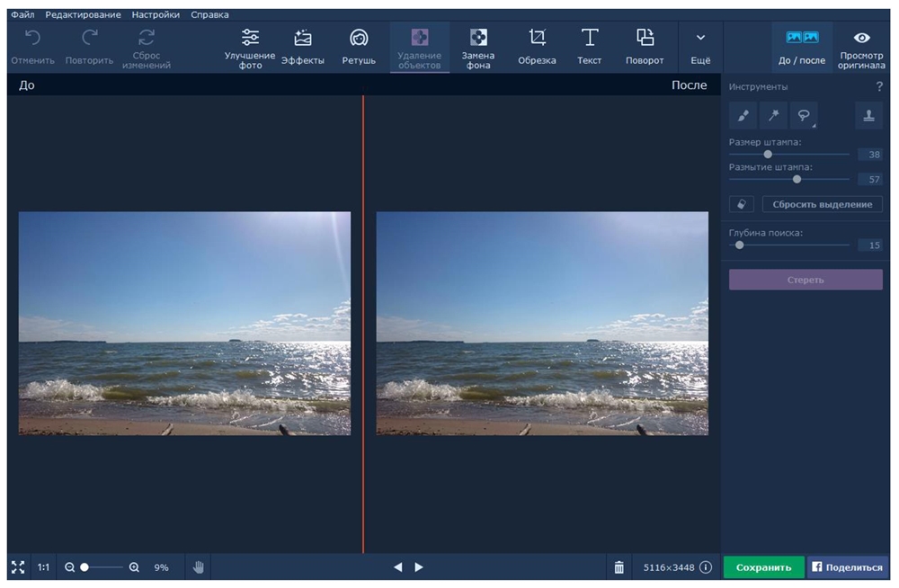Adjust the Глубина поиска slider
The height and width of the screenshot is (588, 899).
740,245
